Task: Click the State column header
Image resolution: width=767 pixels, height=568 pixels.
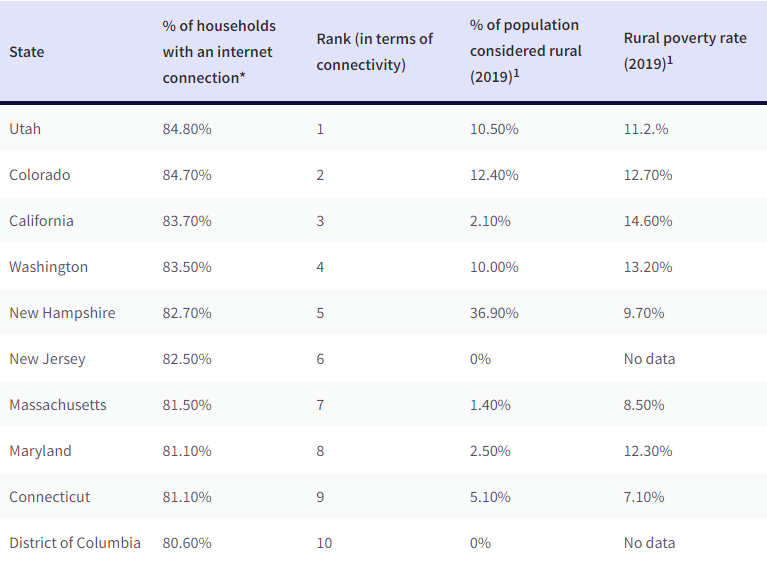Action: [x=27, y=52]
